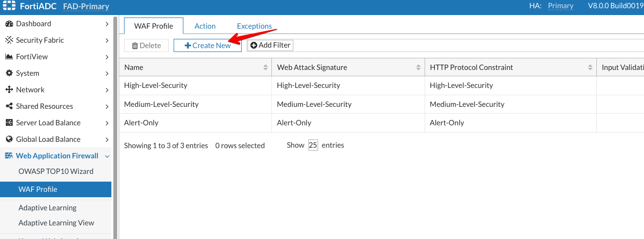Sort by Web Attack Signature column arrows
This screenshot has width=644, height=239.
418,68
